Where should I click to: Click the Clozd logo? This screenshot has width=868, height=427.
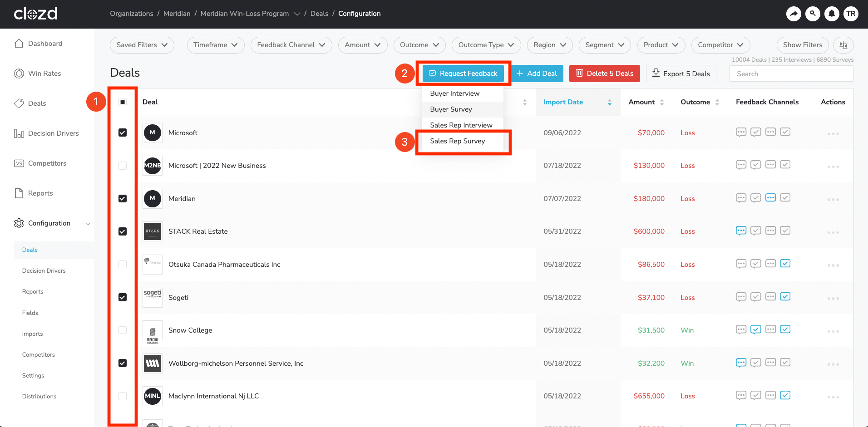tap(36, 14)
